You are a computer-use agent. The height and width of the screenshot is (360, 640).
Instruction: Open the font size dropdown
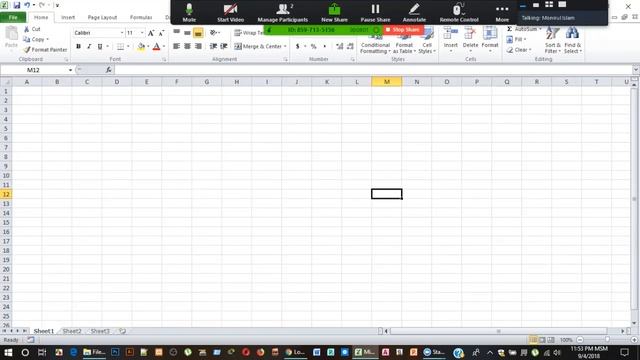pyautogui.click(x=142, y=33)
